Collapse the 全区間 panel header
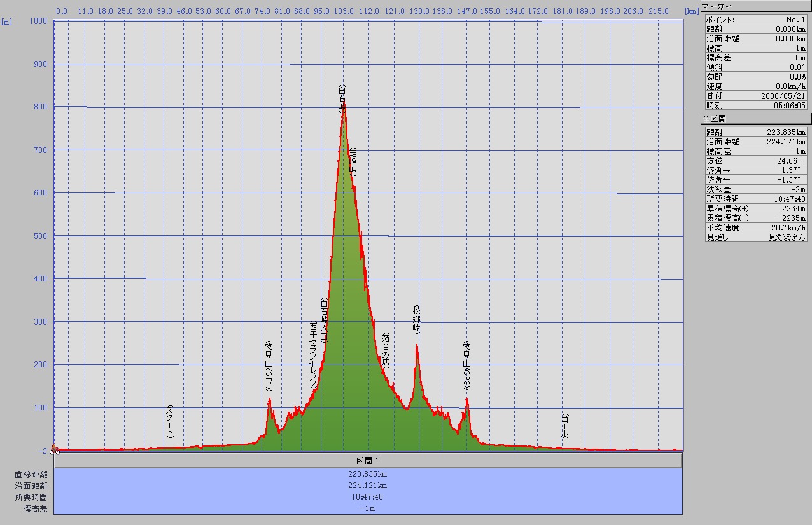Image resolution: width=812 pixels, height=525 pixels. pyautogui.click(x=756, y=118)
